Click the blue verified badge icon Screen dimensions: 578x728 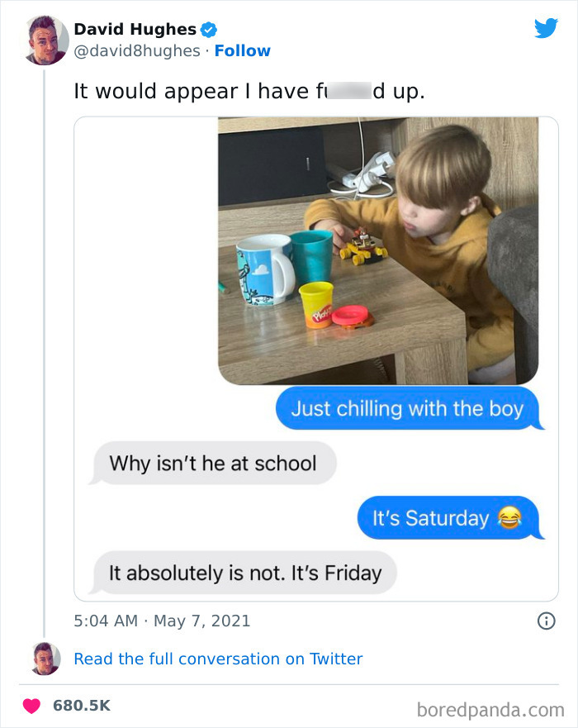click(x=209, y=30)
